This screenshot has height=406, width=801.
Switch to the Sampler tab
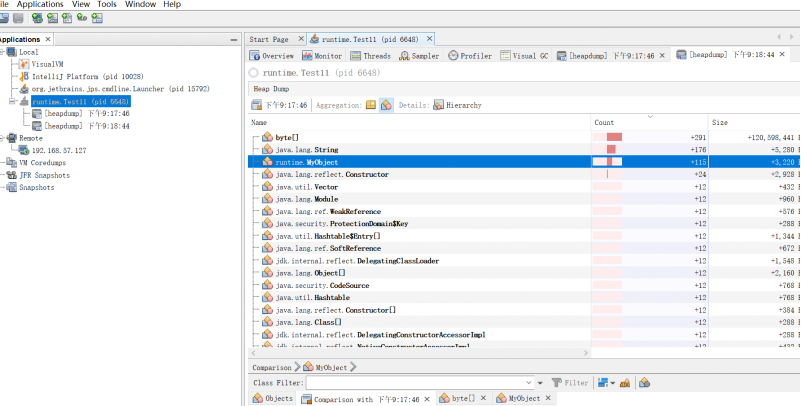coord(419,56)
